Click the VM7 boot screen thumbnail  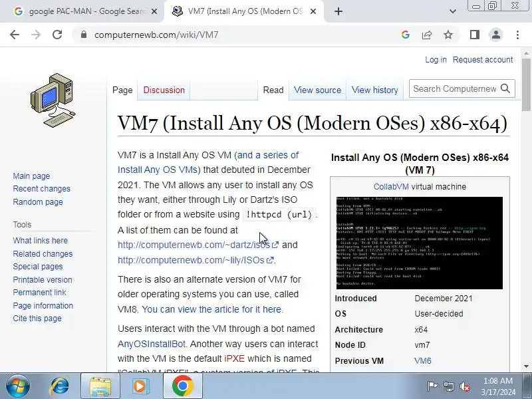pos(420,243)
